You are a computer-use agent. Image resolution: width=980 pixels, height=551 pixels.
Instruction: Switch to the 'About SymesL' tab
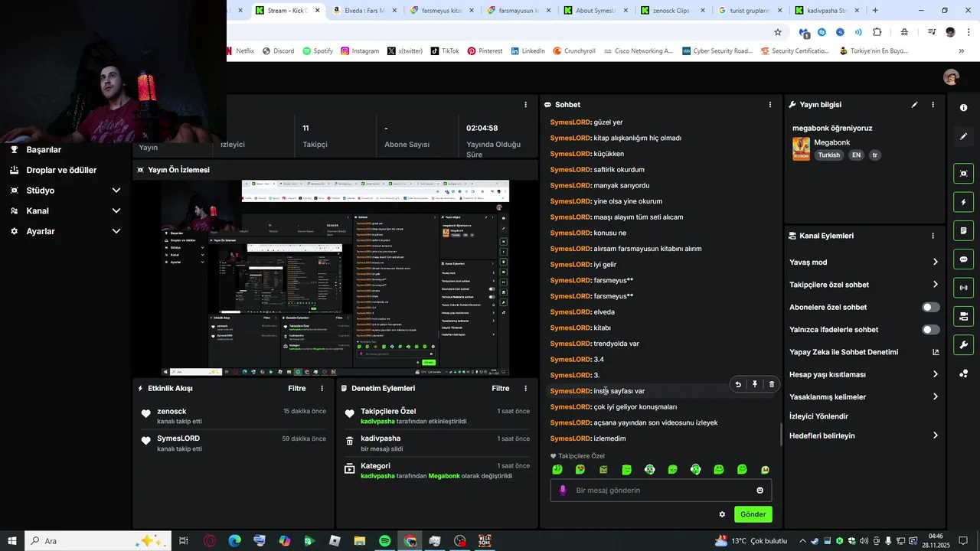tap(596, 11)
